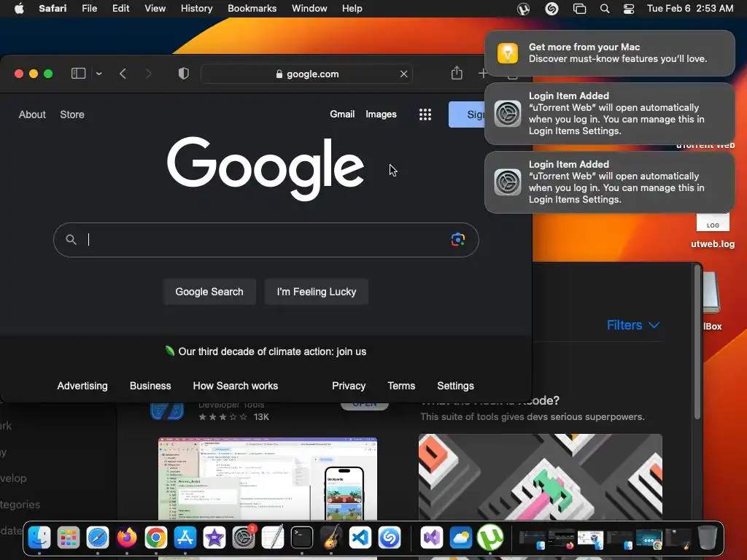Click the App Store window scrollbar

[697, 343]
